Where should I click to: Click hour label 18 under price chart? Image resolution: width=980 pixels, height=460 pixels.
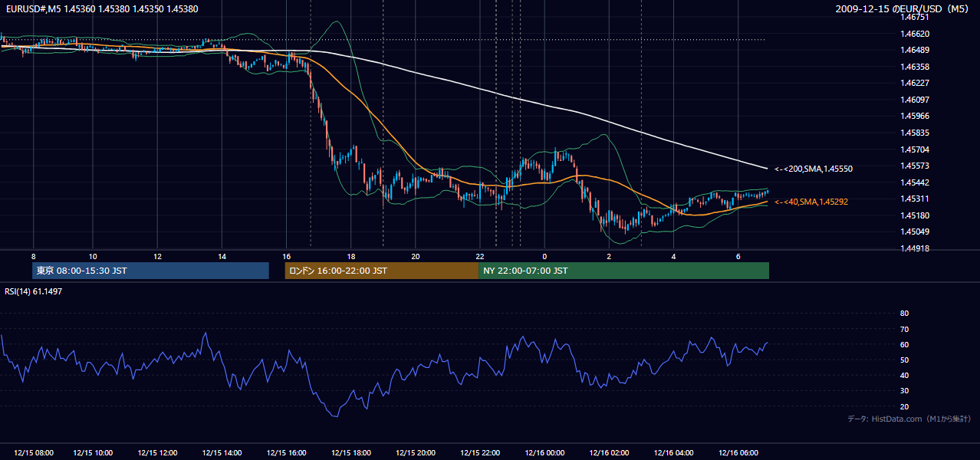[x=350, y=256]
